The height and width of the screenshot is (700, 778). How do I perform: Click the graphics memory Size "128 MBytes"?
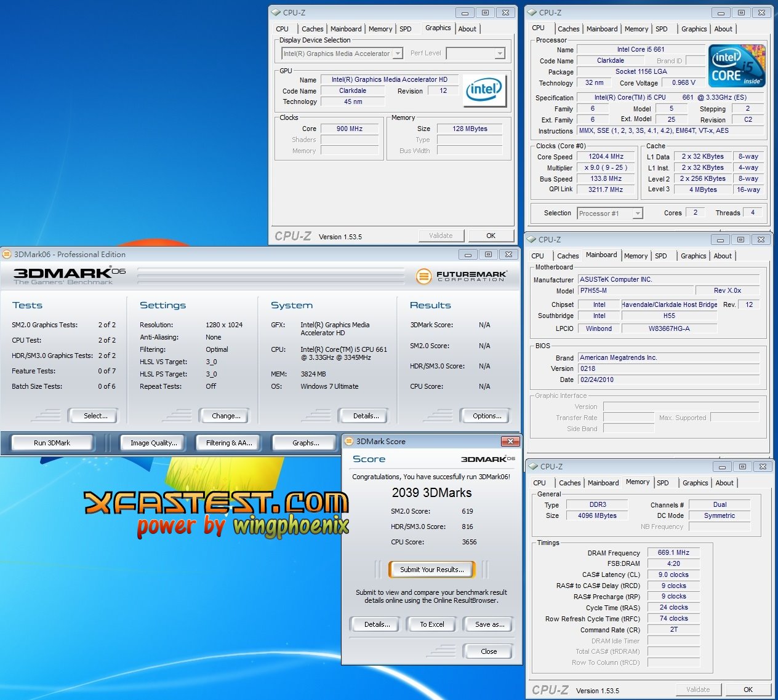[470, 129]
